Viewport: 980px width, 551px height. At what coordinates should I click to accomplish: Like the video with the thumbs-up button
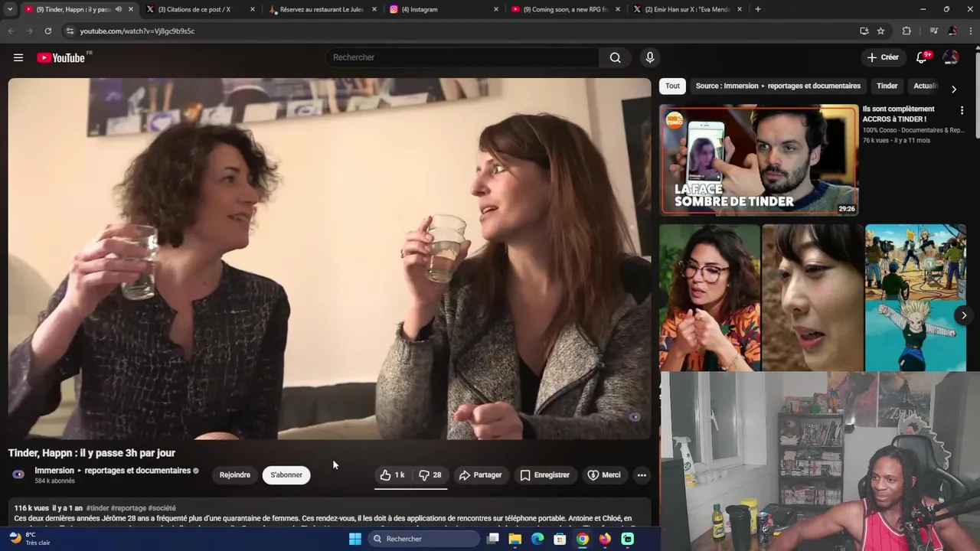pos(393,475)
